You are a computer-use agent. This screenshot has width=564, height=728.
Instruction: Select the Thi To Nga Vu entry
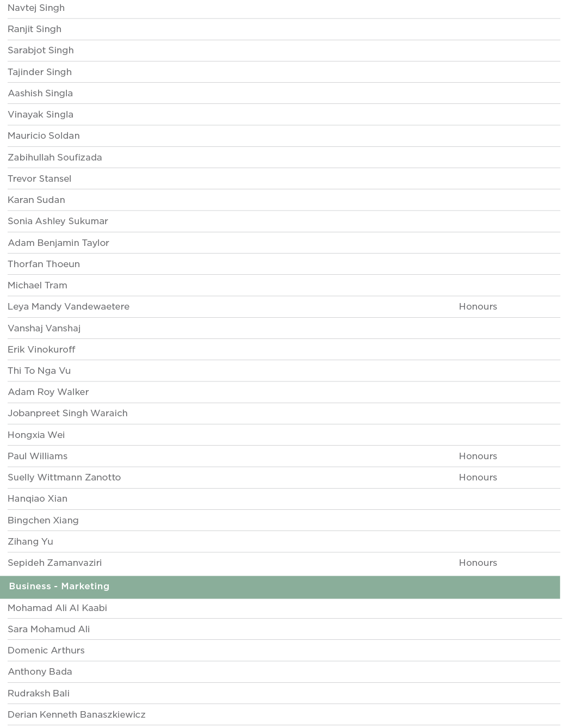(39, 371)
